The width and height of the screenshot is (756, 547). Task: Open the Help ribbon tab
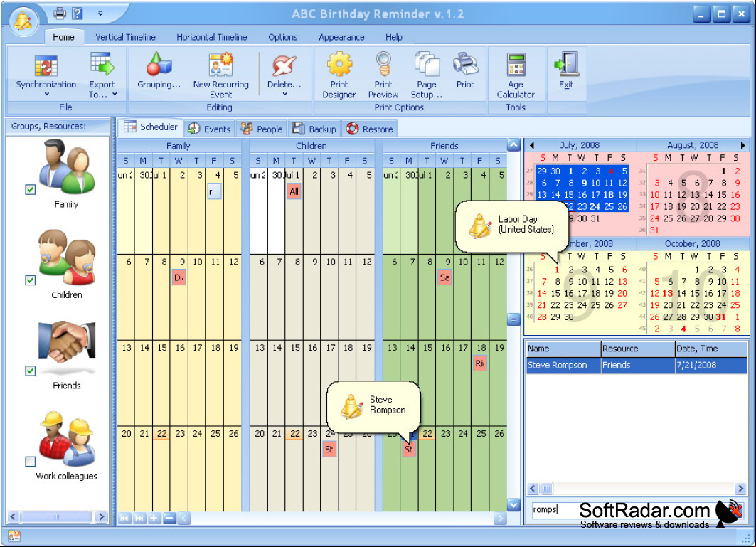(x=393, y=37)
